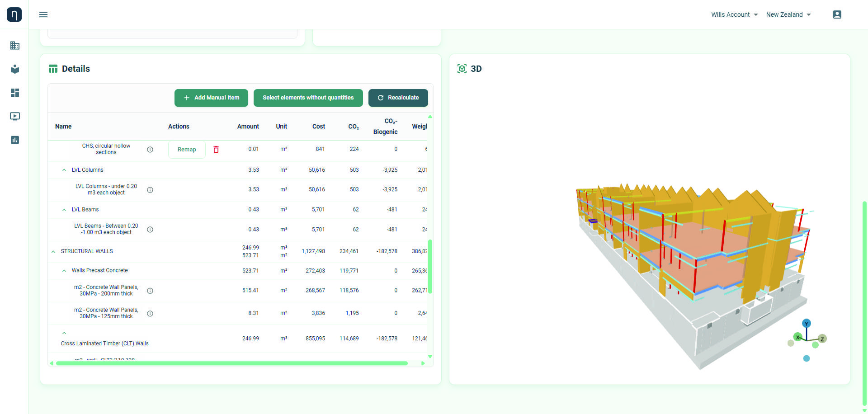868x414 pixels.
Task: Click the table scroll-right arrow
Action: pyautogui.click(x=423, y=363)
